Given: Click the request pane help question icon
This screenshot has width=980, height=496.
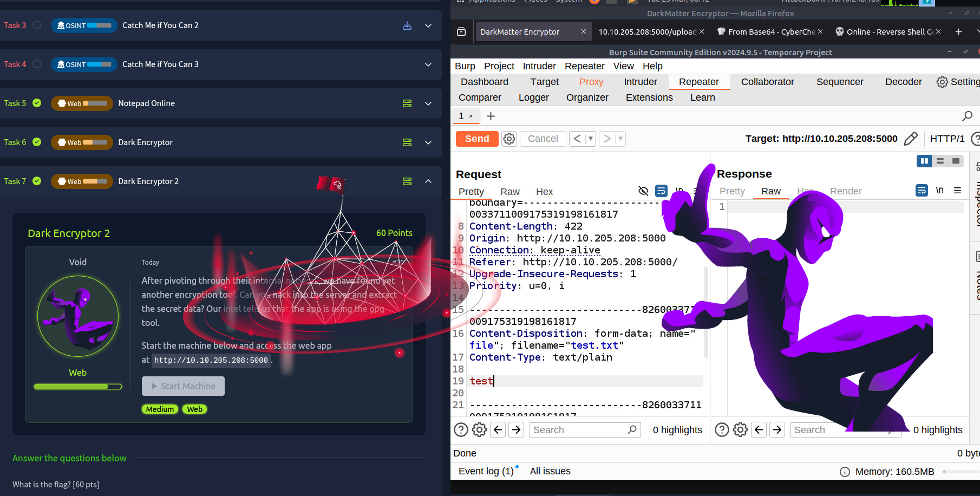Looking at the screenshot, I should (461, 430).
